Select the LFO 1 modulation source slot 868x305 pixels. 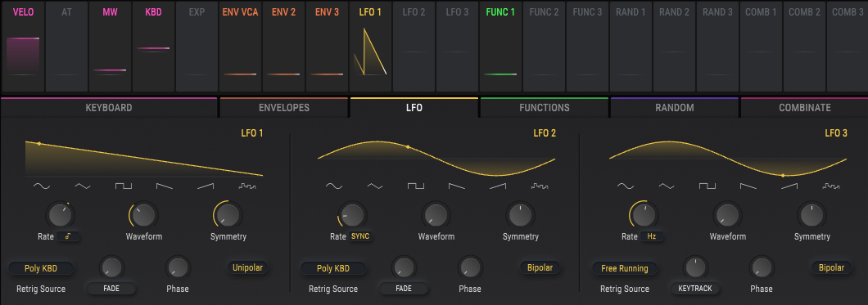click(x=370, y=47)
